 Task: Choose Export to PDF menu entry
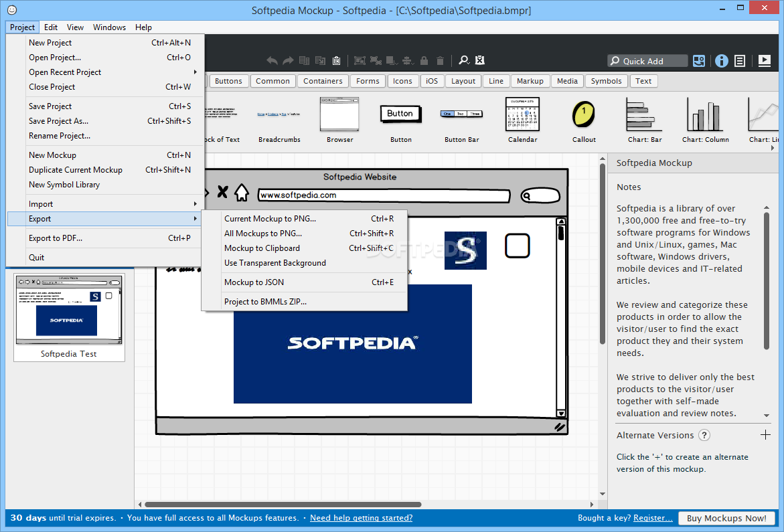[106, 238]
